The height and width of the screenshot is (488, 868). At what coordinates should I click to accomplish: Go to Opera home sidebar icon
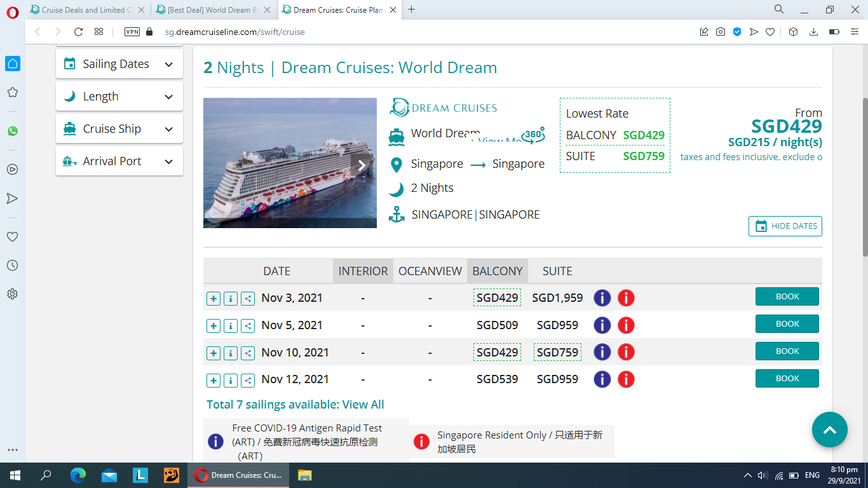[12, 64]
